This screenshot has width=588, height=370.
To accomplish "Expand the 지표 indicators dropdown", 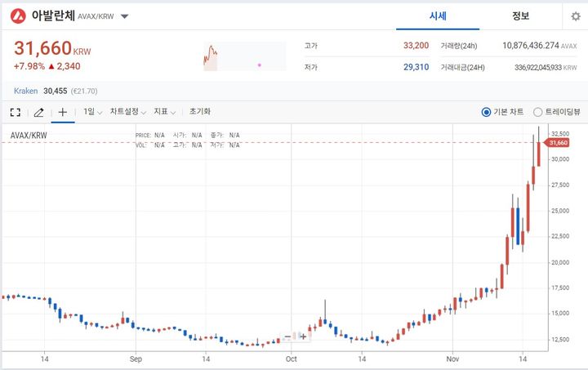I will (165, 112).
